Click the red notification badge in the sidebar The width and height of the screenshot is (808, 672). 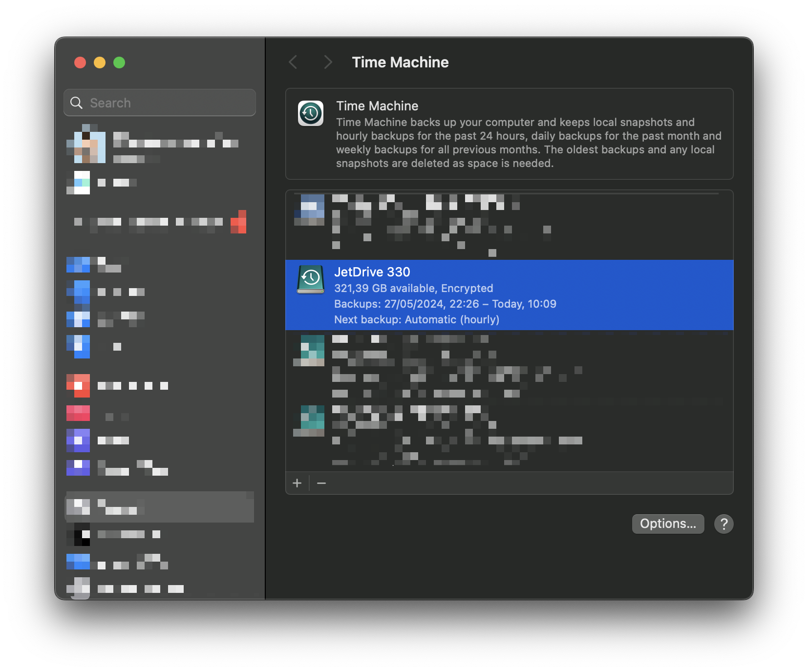click(238, 222)
